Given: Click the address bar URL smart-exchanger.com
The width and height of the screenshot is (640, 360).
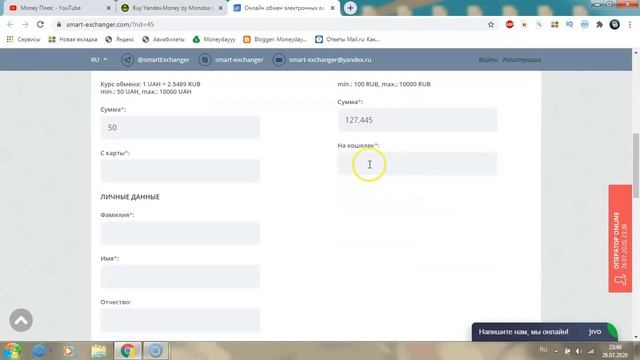Looking at the screenshot, I should 110,24.
